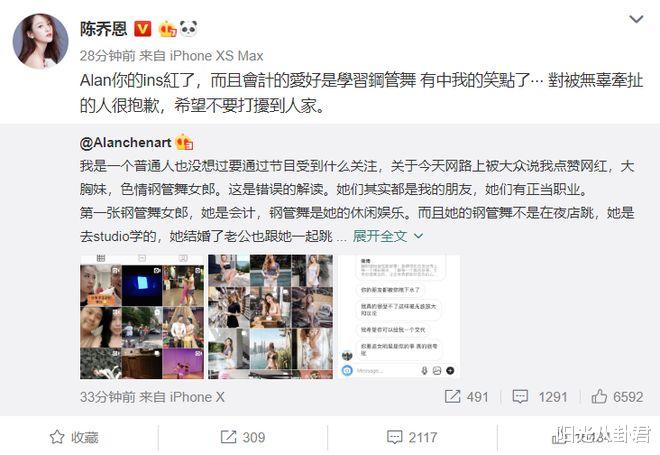Expand full text via 展开全文

(380, 236)
